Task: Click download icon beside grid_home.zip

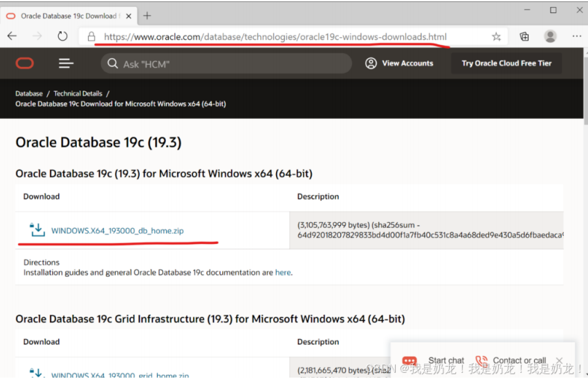Action: pyautogui.click(x=37, y=373)
